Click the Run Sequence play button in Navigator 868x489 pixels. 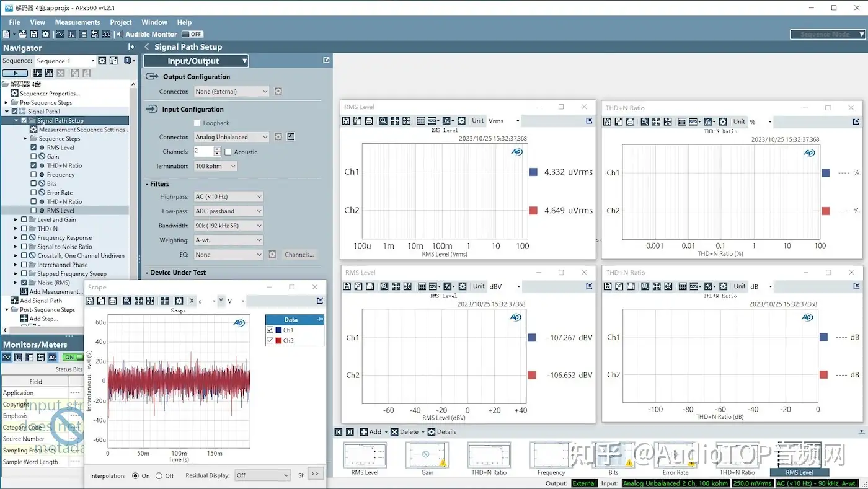[15, 73]
